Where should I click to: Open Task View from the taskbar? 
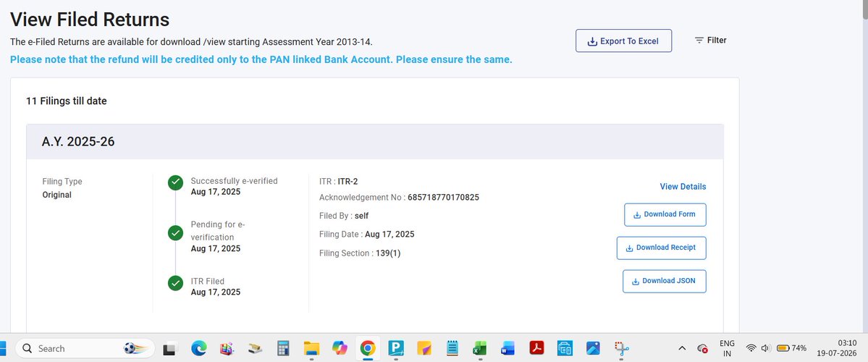point(169,349)
